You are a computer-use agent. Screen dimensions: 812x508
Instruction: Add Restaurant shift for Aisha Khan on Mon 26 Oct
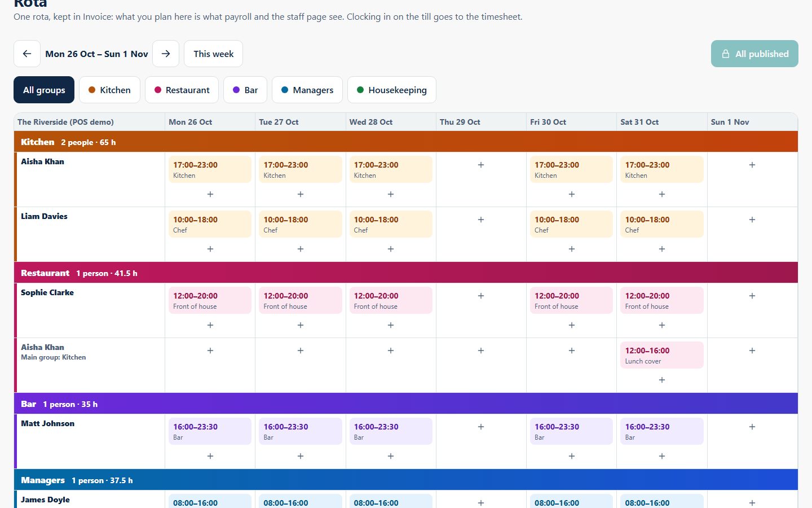pyautogui.click(x=210, y=351)
